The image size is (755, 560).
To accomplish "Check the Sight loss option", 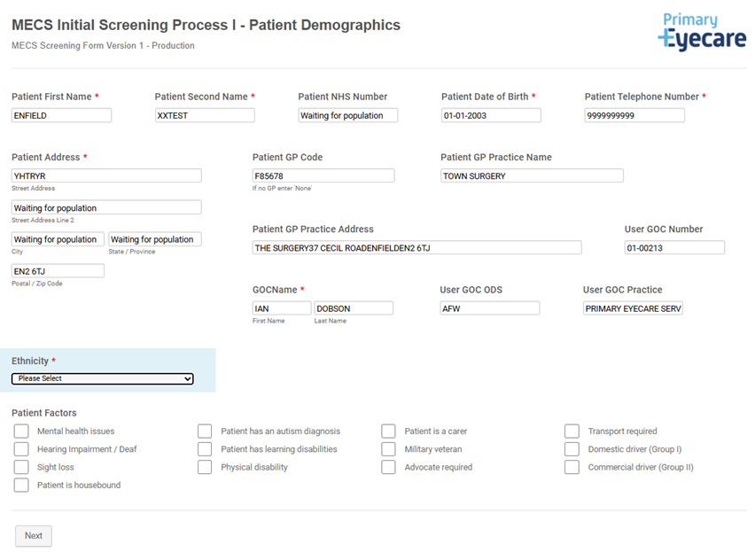I will click(21, 467).
